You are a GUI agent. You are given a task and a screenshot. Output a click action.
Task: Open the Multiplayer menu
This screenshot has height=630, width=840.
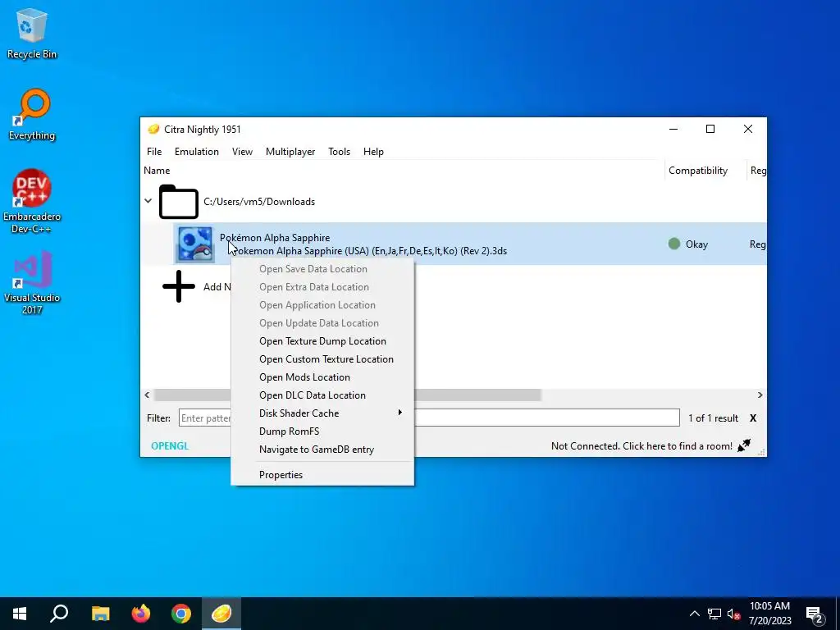[x=290, y=152]
